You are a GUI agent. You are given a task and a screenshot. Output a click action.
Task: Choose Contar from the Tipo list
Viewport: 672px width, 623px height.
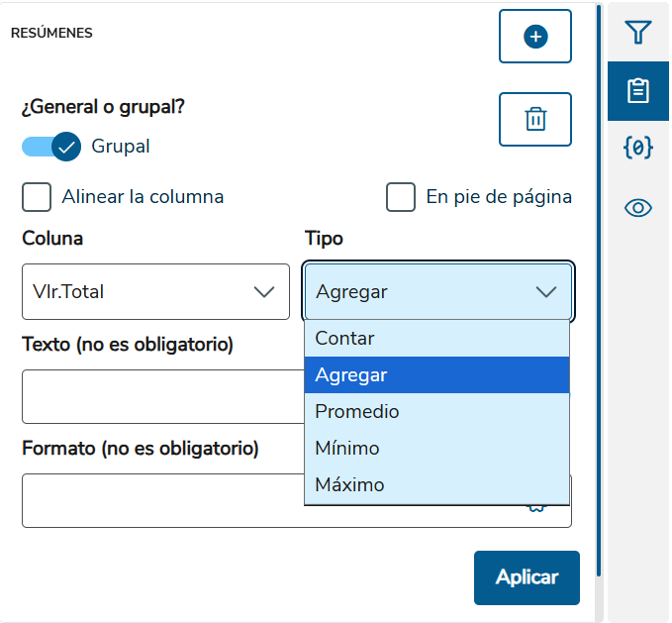click(x=436, y=339)
